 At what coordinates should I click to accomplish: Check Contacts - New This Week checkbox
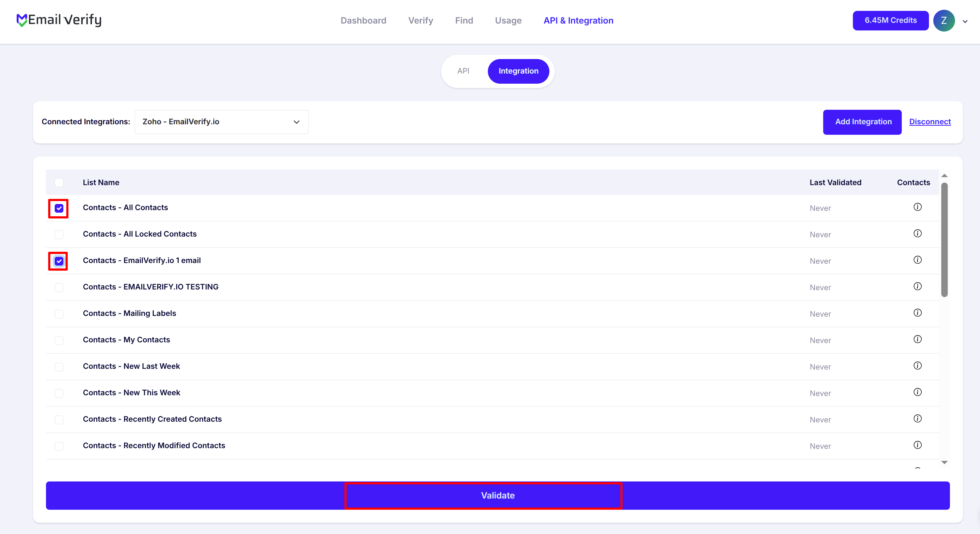coord(59,393)
